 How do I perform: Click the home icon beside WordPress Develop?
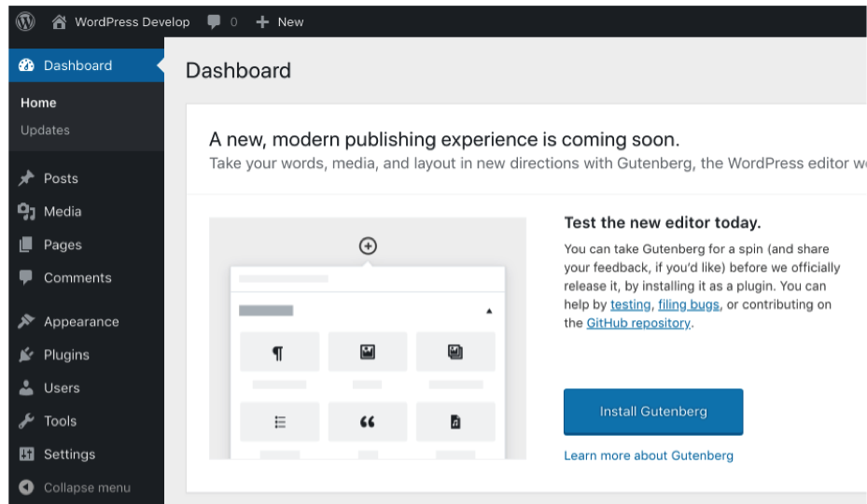click(x=59, y=21)
